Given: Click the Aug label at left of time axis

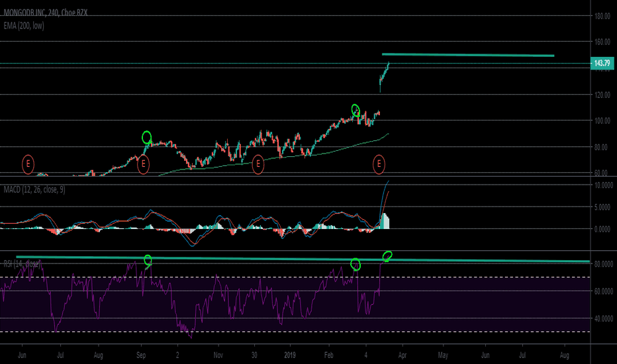Looking at the screenshot, I should [x=99, y=355].
